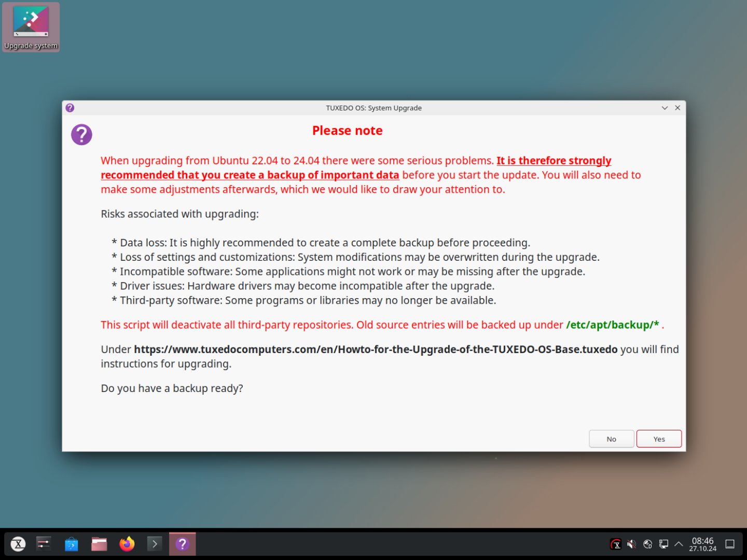The width and height of the screenshot is (747, 560).
Task: Open the Konsole terminal in taskbar
Action: pos(155,544)
